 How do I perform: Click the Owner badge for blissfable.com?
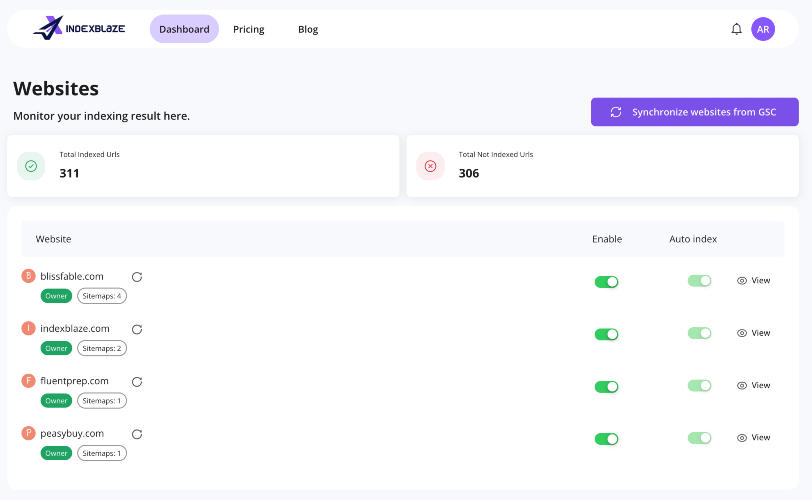56,296
